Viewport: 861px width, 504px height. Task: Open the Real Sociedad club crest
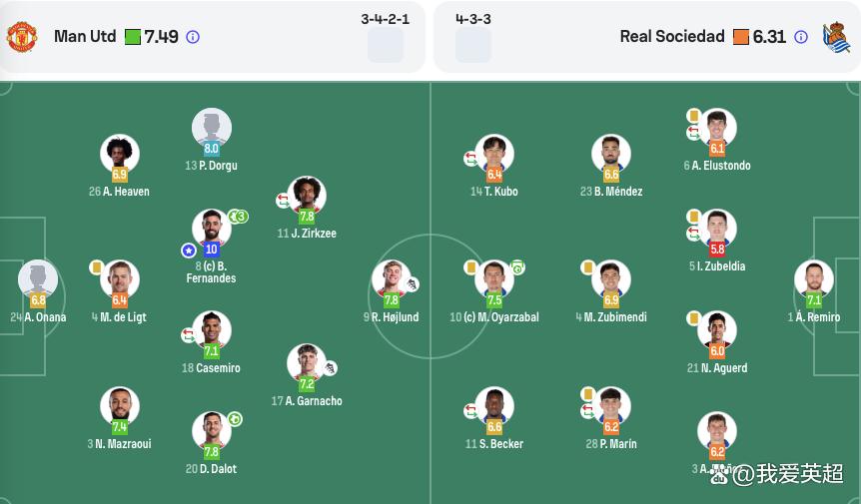click(836, 37)
